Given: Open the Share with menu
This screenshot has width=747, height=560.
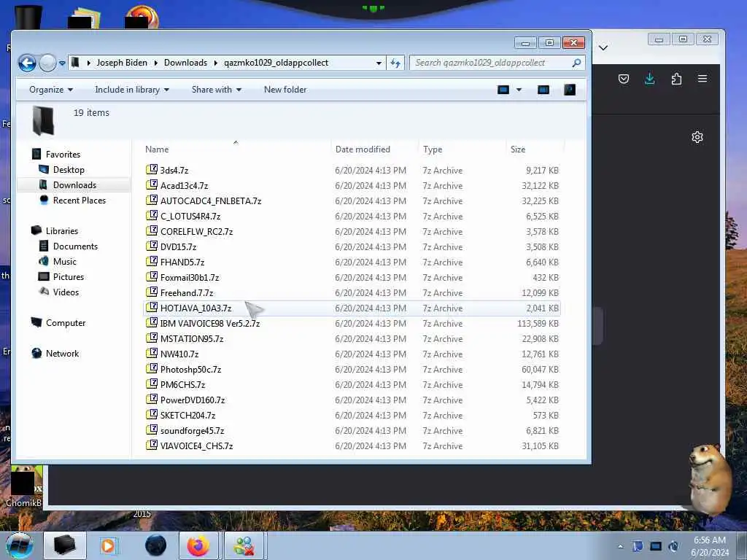Looking at the screenshot, I should pyautogui.click(x=216, y=90).
